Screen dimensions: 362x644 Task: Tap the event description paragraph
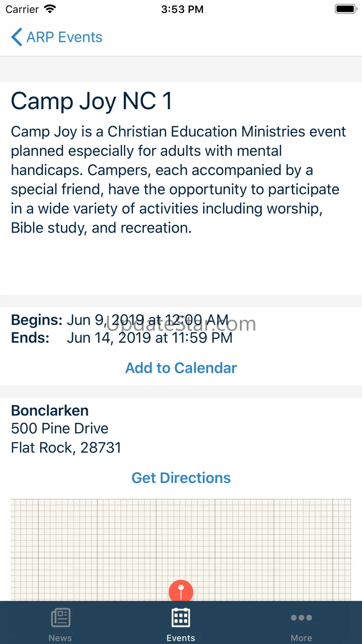(x=178, y=180)
